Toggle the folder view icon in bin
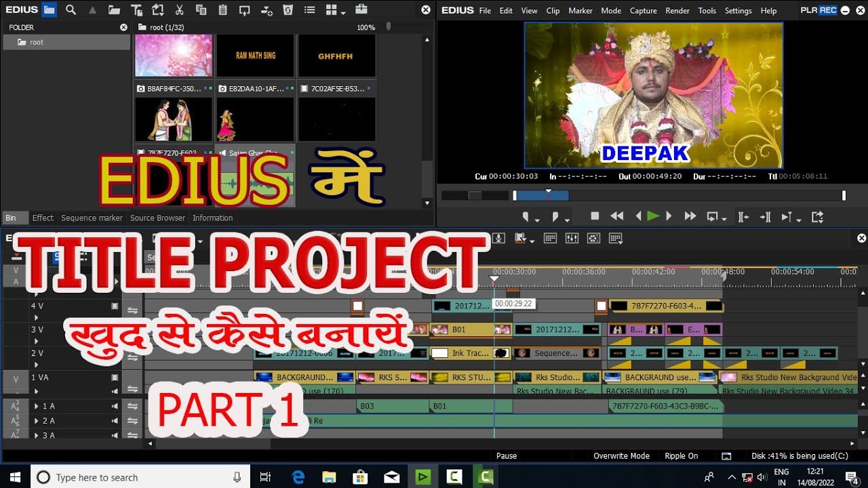868x488 pixels. pyautogui.click(x=49, y=10)
